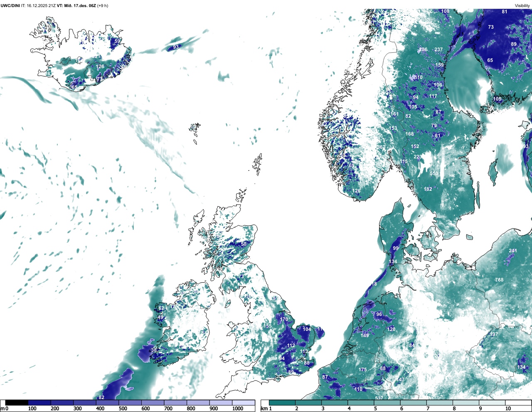Click the '223' value in central Sweden
This screenshot has width=532, height=412.
tap(418, 157)
